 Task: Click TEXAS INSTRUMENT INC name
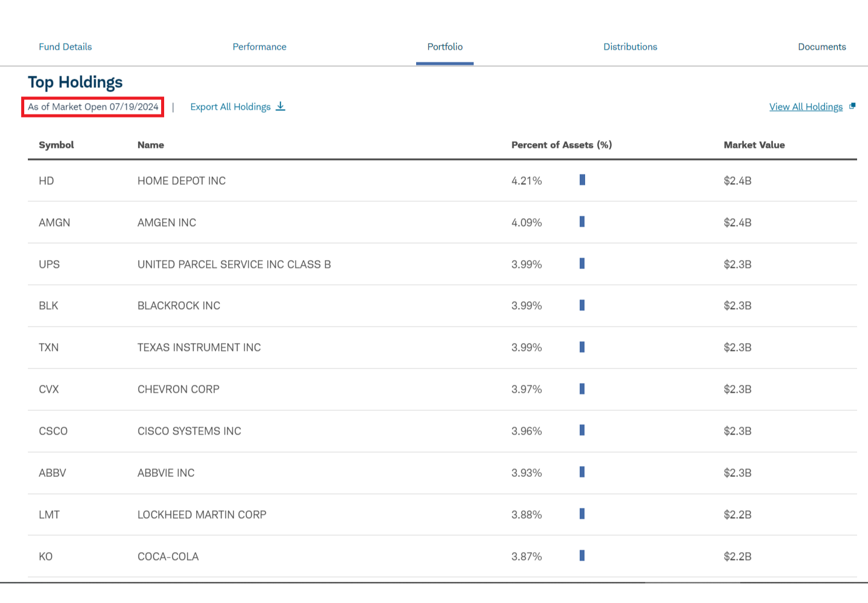click(x=199, y=347)
